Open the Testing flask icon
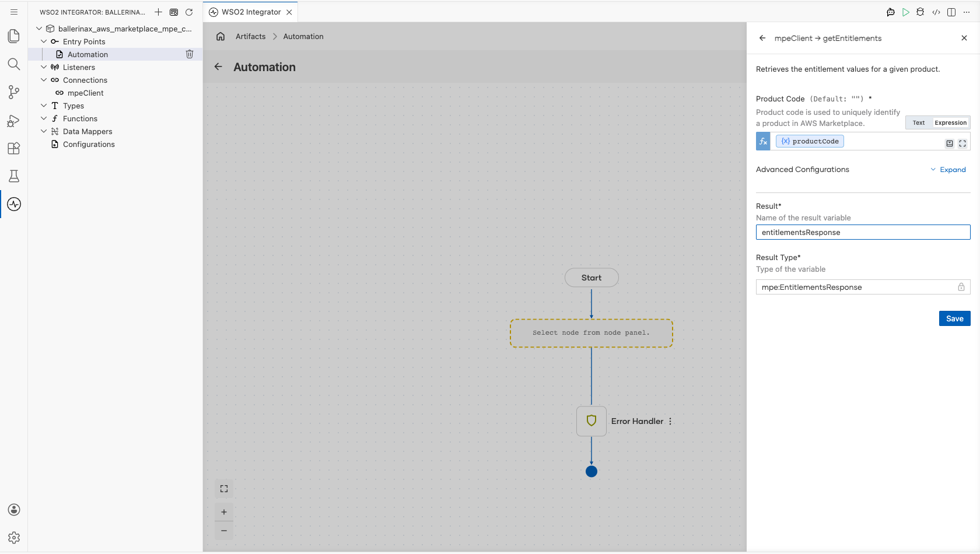Image resolution: width=980 pixels, height=554 pixels. pyautogui.click(x=14, y=176)
